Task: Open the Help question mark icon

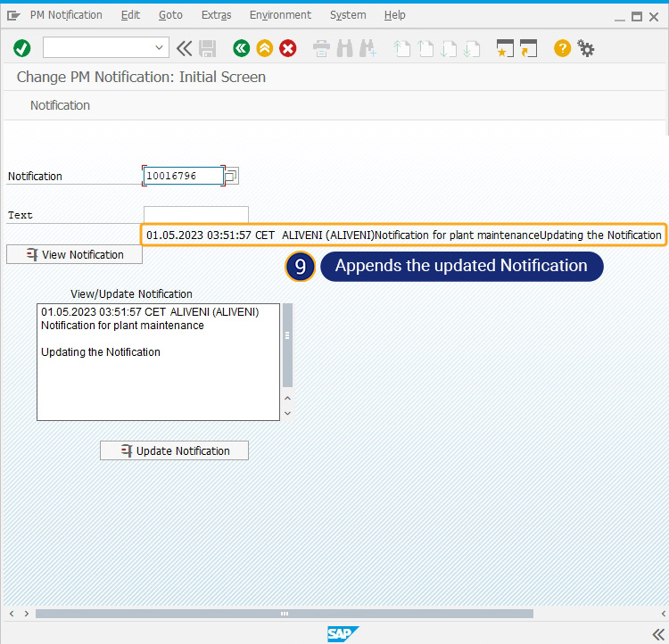Action: 562,48
